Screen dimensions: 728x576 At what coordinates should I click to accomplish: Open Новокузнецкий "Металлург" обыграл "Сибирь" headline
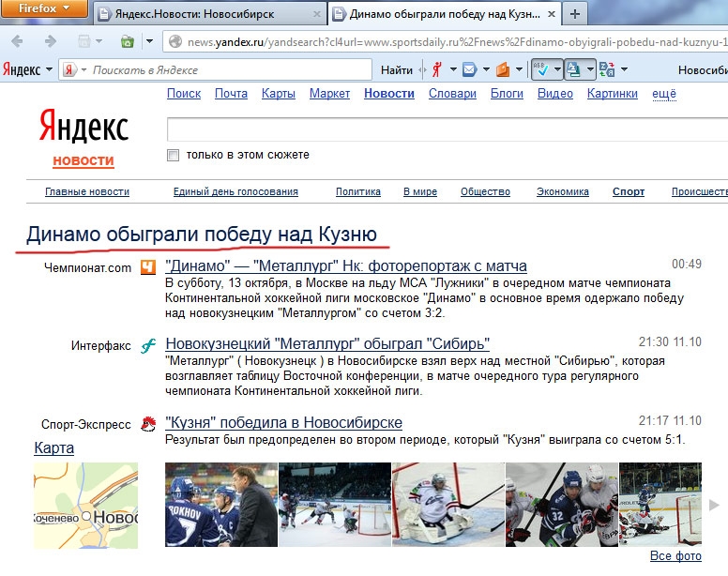pyautogui.click(x=327, y=344)
